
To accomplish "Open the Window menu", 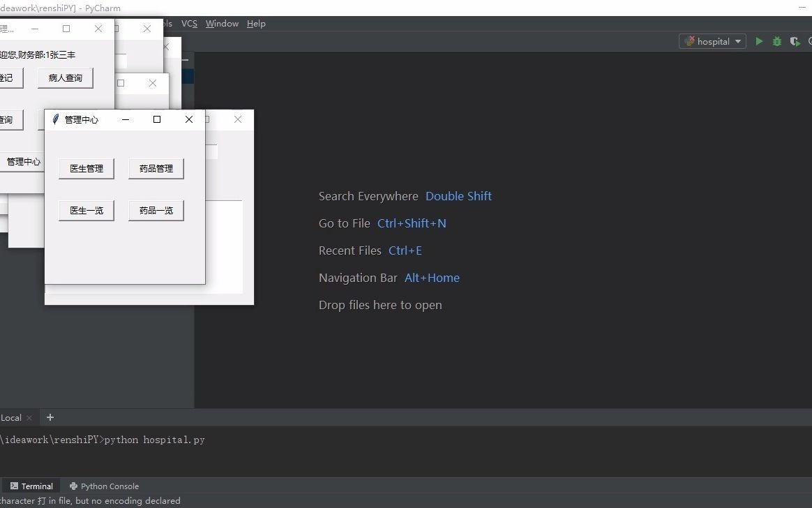I will [221, 23].
